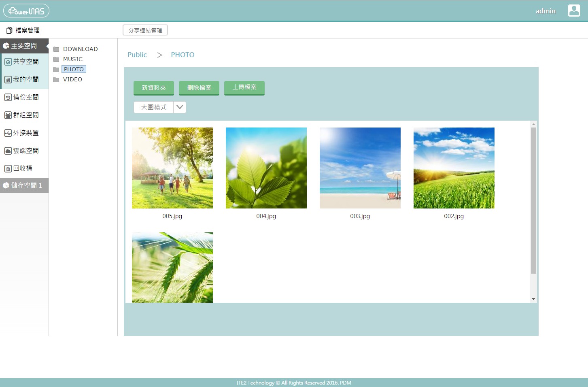Click the my space home icon
Image resolution: width=588 pixels, height=387 pixels.
coord(8,80)
